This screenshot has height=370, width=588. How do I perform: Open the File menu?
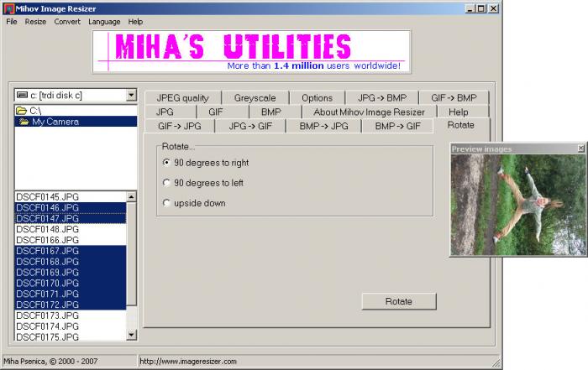12,22
